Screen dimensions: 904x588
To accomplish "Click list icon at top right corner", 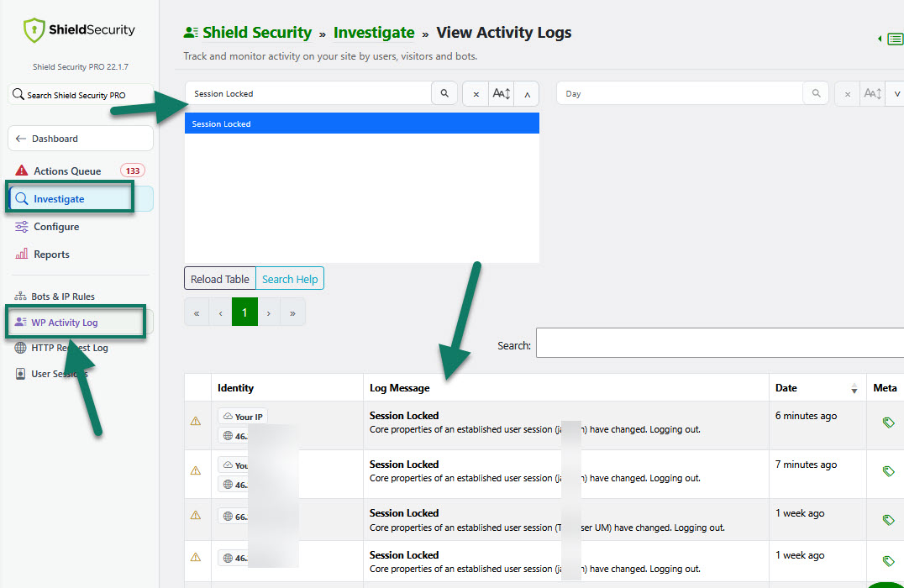I will coord(895,39).
